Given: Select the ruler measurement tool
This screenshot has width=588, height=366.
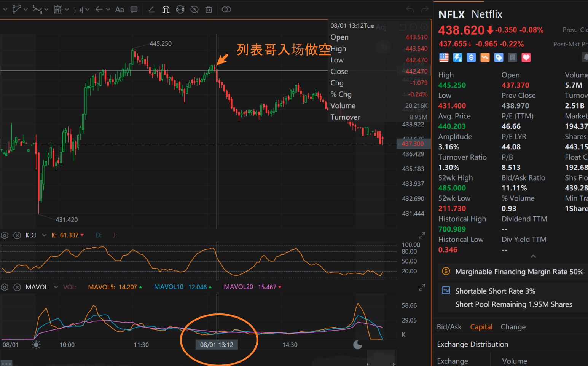Looking at the screenshot, I should [x=58, y=10].
